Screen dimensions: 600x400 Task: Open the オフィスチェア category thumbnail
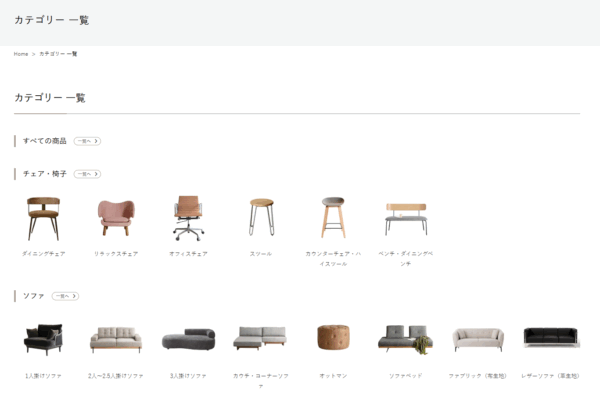[188, 218]
